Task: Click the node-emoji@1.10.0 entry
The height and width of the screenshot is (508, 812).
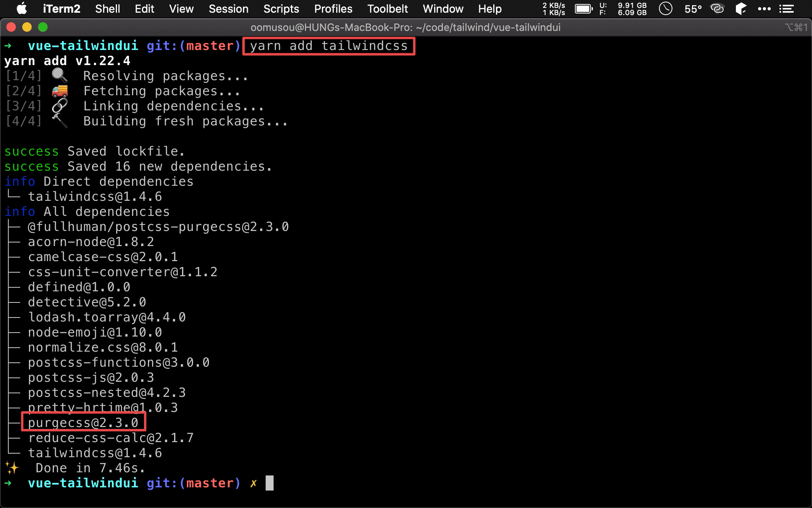Action: [x=95, y=332]
